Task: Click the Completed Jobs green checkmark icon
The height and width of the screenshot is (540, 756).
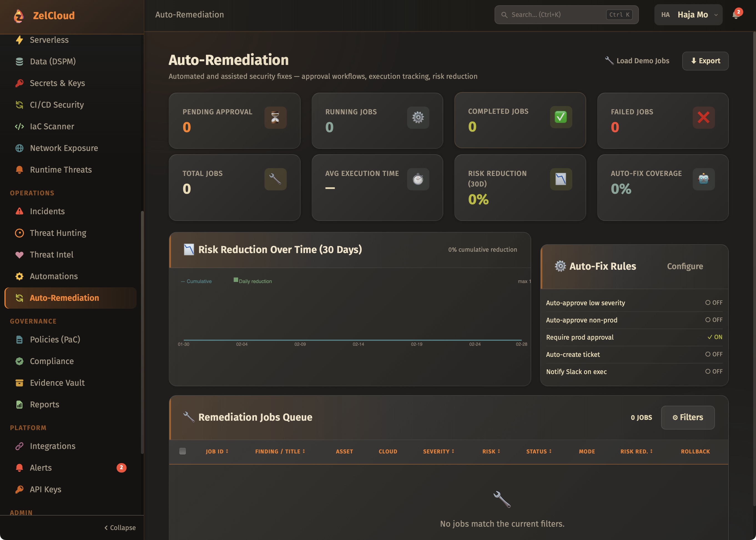Action: point(560,117)
